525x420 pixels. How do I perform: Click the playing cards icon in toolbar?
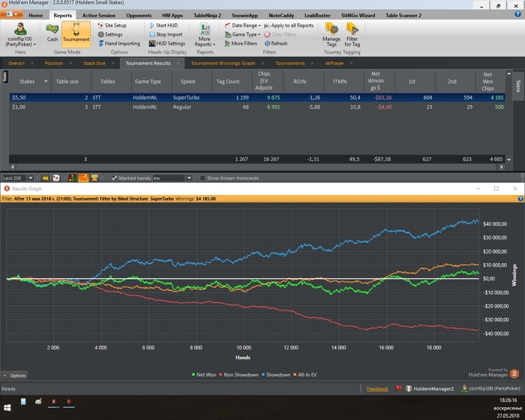[x=56, y=178]
